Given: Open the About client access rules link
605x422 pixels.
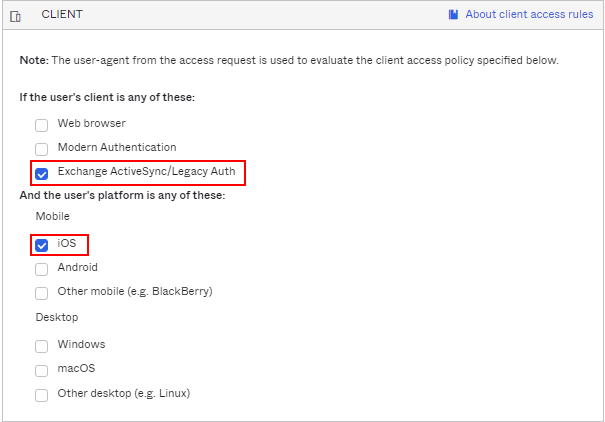Looking at the screenshot, I should (529, 15).
